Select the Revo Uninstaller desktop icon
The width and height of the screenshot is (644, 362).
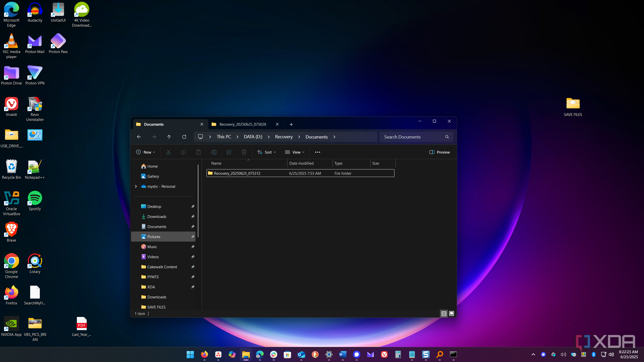(35, 109)
